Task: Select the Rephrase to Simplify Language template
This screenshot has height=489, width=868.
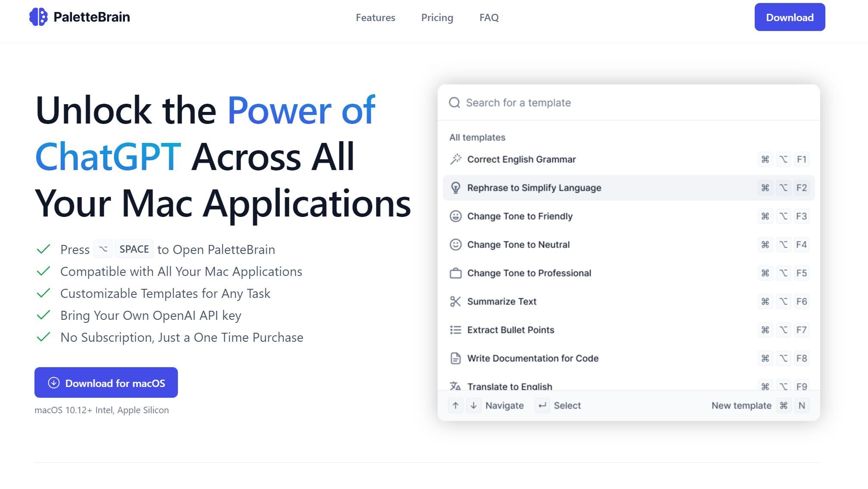Action: click(x=628, y=188)
